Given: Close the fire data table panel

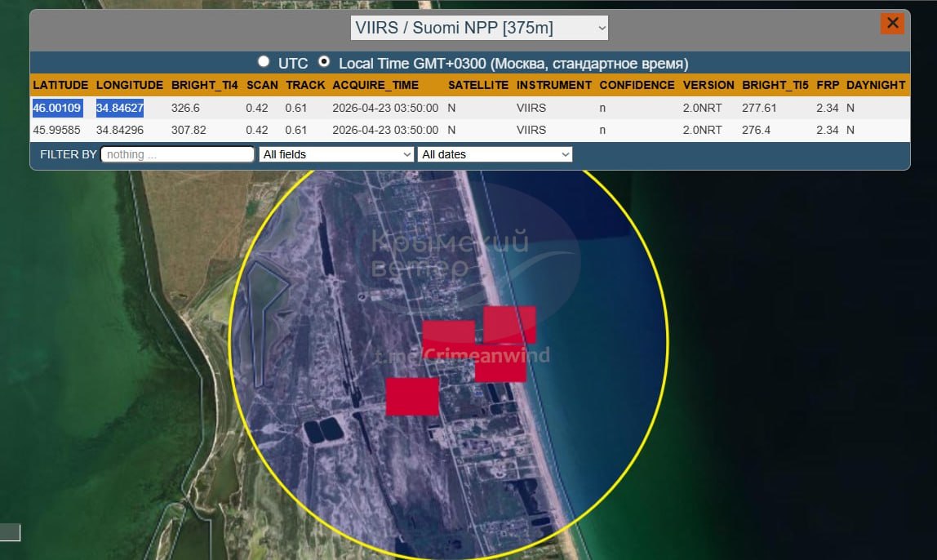Looking at the screenshot, I should 892,24.
